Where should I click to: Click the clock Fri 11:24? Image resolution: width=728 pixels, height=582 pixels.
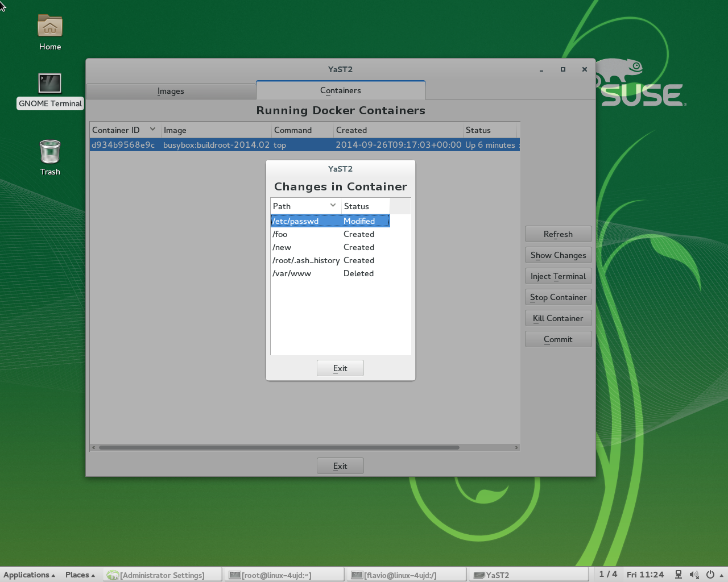[x=645, y=575]
